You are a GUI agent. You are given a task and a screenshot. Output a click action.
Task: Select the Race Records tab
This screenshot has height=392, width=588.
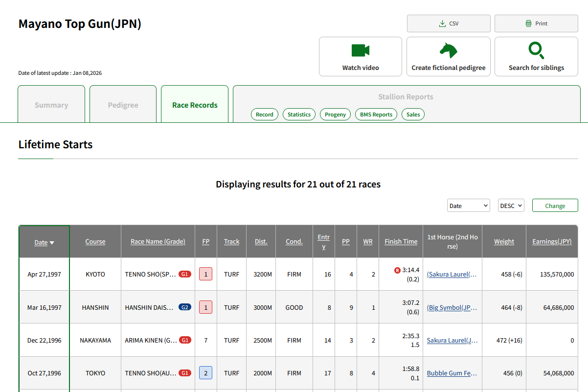[x=195, y=104]
